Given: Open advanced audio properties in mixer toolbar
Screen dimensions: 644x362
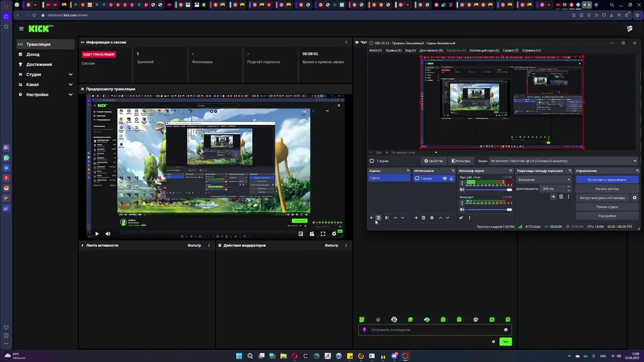Looking at the screenshot, I should 461,218.
